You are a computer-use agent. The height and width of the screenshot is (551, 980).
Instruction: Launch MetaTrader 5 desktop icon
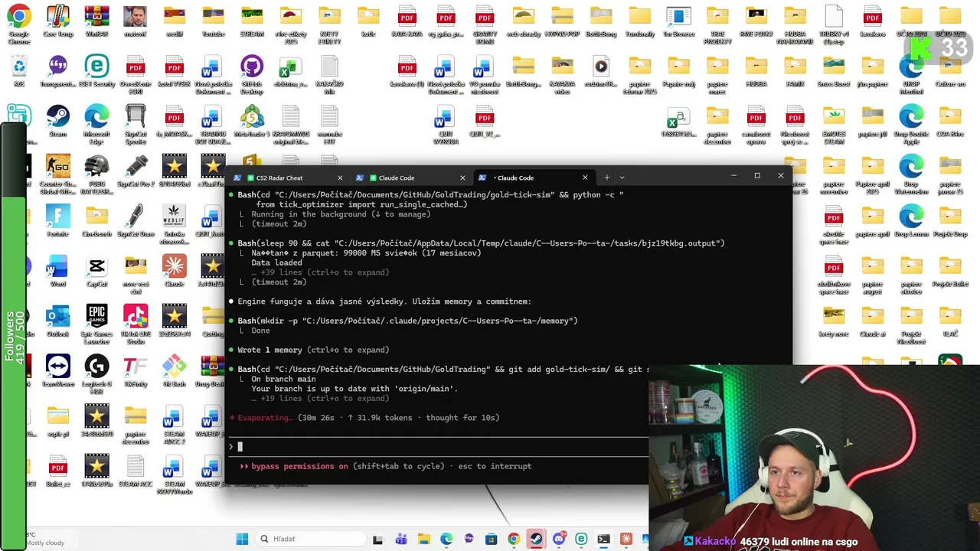point(252,120)
